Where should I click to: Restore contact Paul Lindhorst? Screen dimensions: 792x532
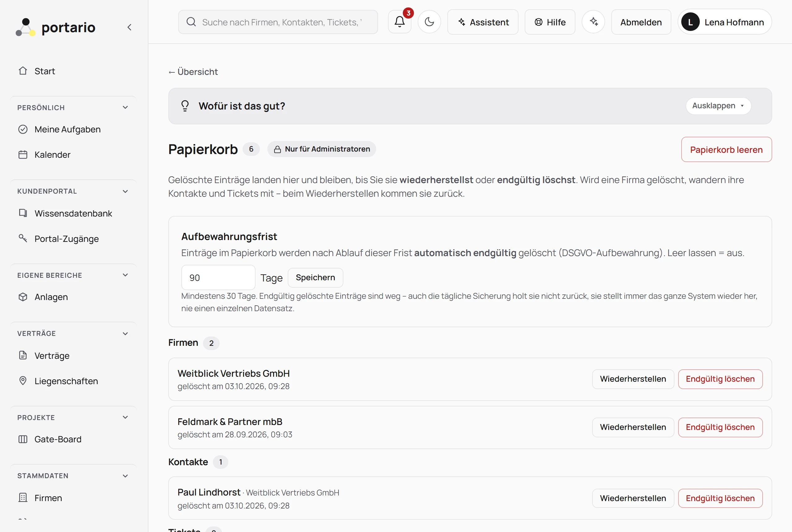(x=633, y=498)
